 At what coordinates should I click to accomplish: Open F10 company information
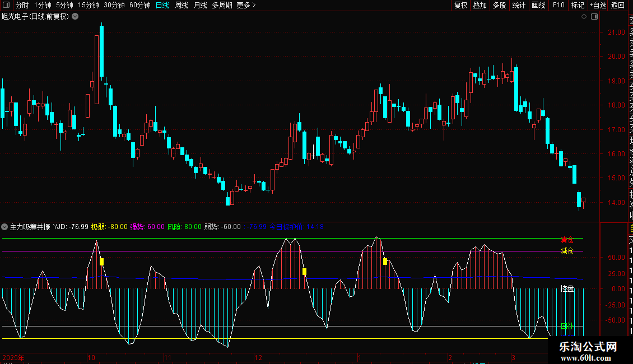coord(558,5)
